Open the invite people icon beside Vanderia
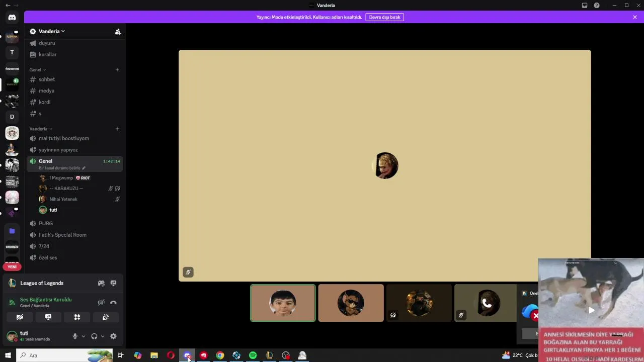The height and width of the screenshot is (362, 644). [118, 31]
